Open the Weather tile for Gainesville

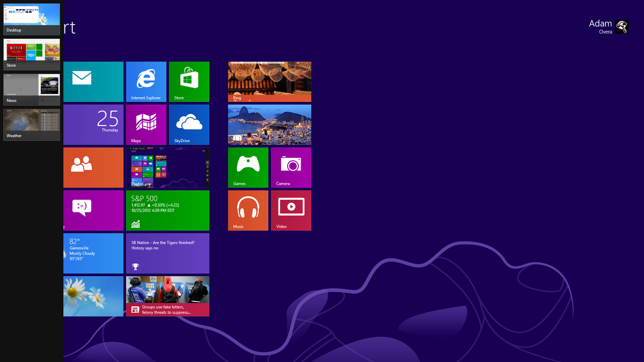93,252
